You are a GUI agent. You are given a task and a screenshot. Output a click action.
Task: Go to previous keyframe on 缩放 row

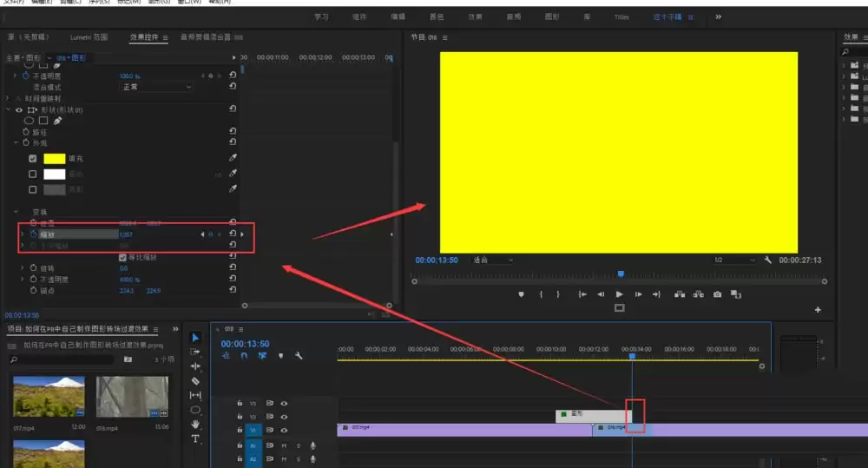(202, 234)
